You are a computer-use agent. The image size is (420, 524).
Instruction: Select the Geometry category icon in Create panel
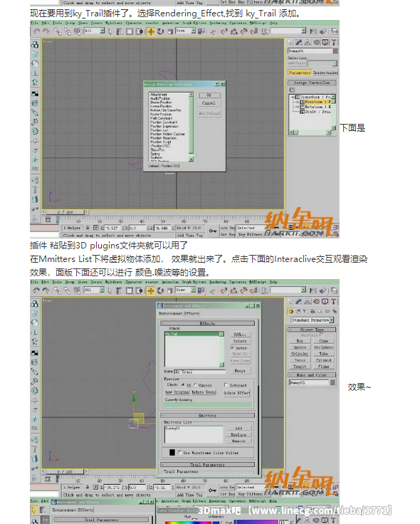291,311
